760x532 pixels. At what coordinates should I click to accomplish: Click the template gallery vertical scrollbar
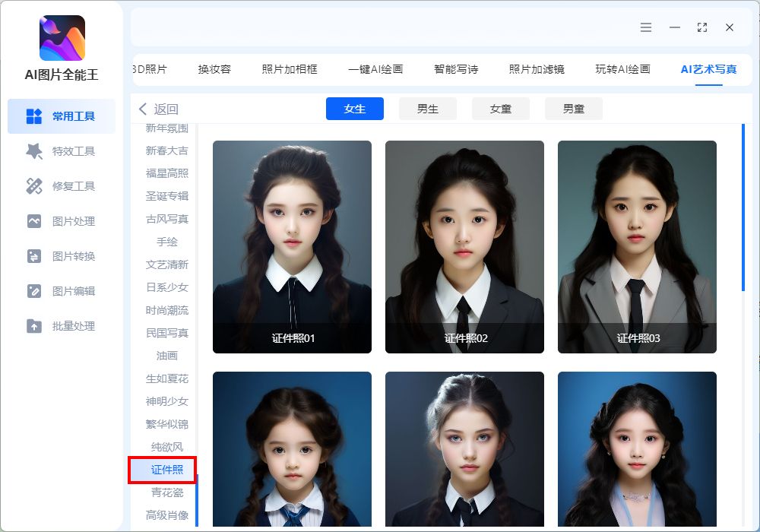(x=743, y=207)
